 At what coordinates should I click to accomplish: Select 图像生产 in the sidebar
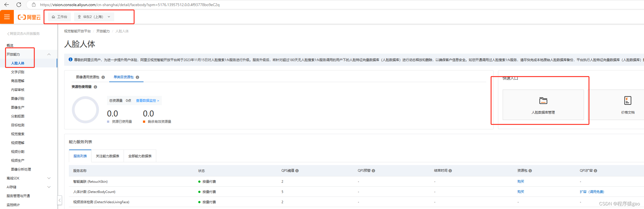[18, 108]
